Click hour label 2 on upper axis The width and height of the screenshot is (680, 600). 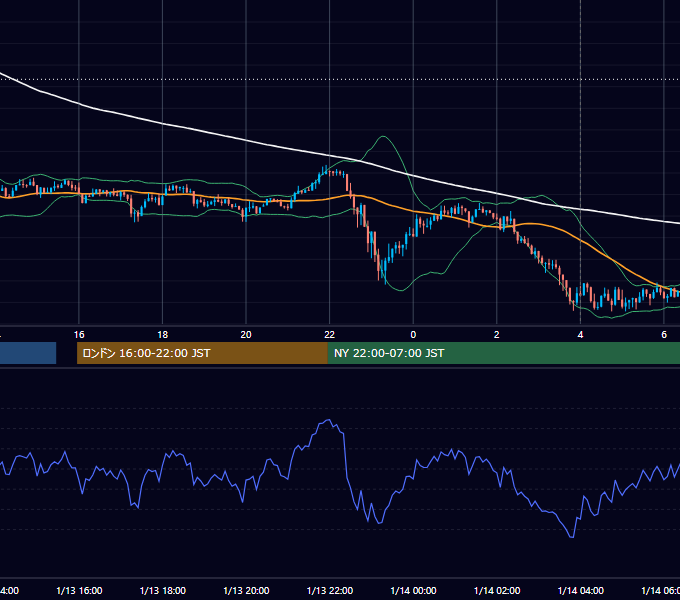[497, 335]
